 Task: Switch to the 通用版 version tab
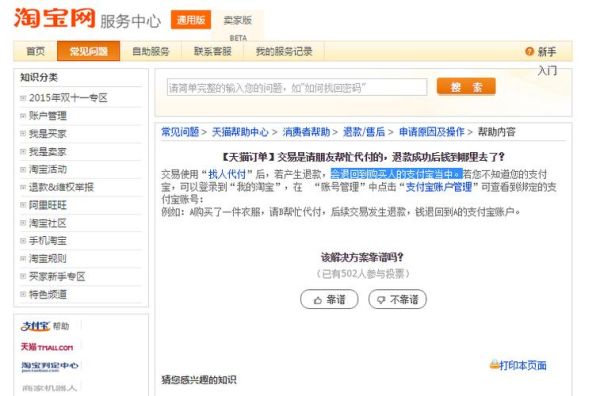(191, 20)
